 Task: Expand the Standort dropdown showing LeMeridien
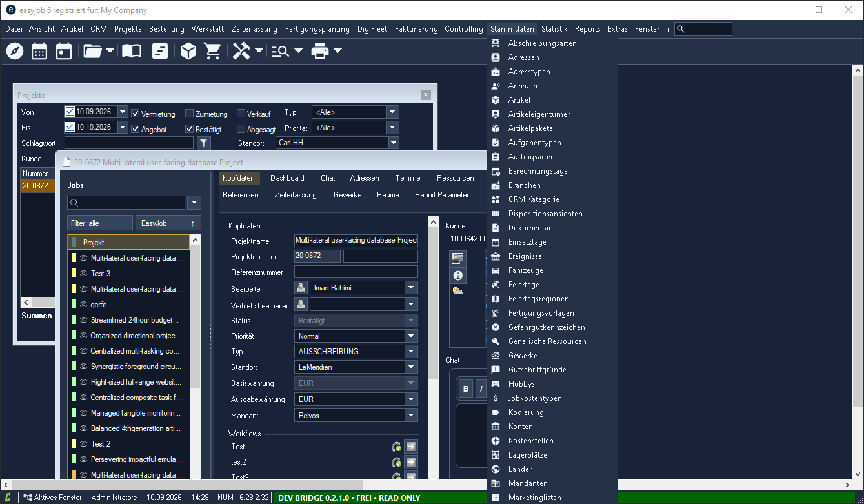pos(411,367)
